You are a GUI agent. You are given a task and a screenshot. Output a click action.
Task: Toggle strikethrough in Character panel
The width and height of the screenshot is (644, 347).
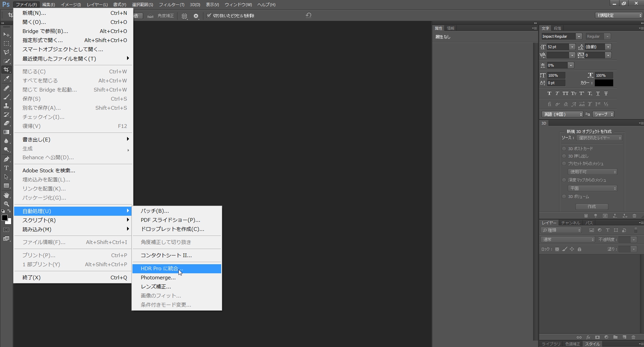click(x=606, y=93)
